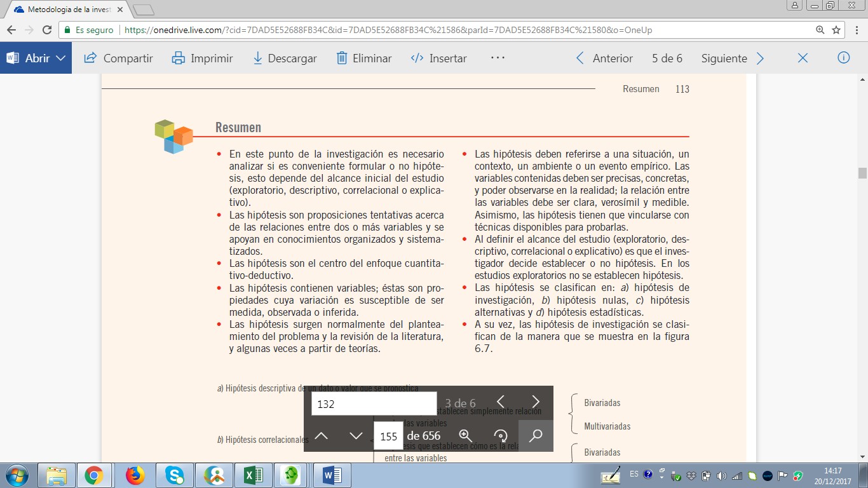
Task: Jump to previous page with up chevron
Action: tap(321, 436)
